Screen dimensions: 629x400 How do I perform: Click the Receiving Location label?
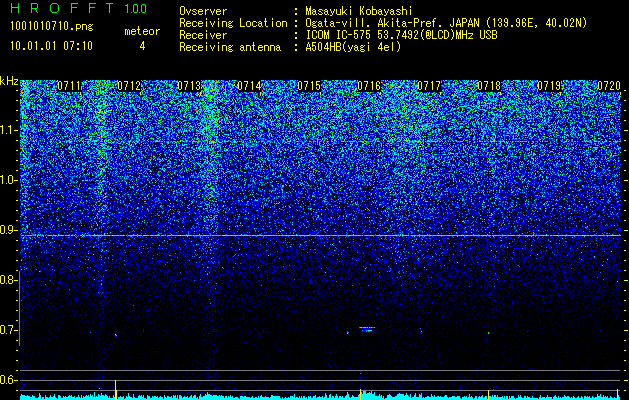tap(233, 23)
